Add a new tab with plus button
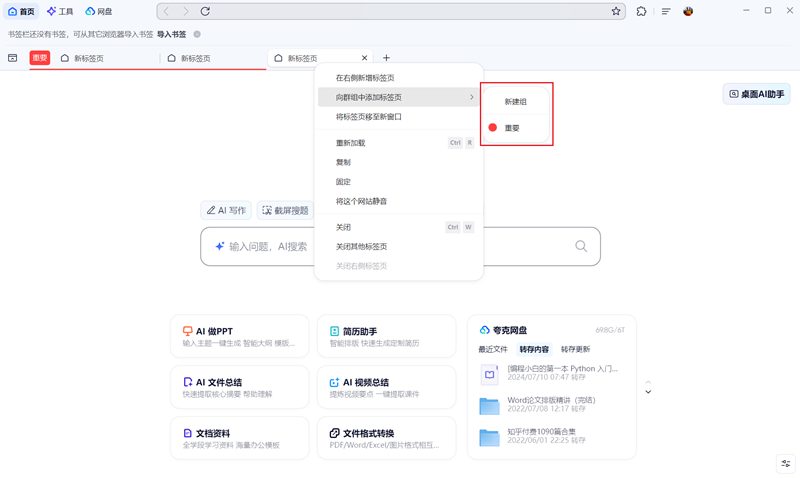The width and height of the screenshot is (800, 478). click(x=386, y=58)
